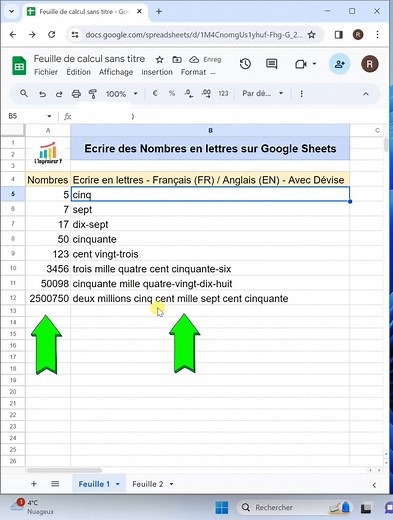The width and height of the screenshot is (393, 520).
Task: Print the spreadsheet
Action: [76, 94]
